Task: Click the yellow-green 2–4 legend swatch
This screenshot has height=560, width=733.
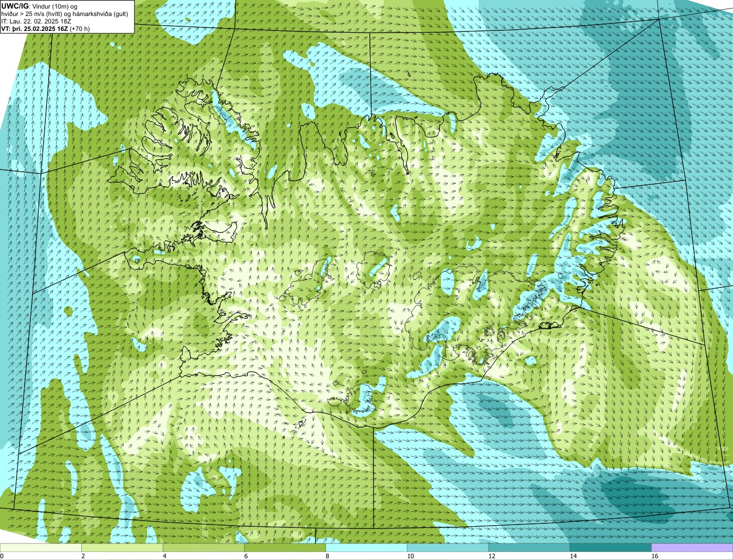Action: (123, 548)
